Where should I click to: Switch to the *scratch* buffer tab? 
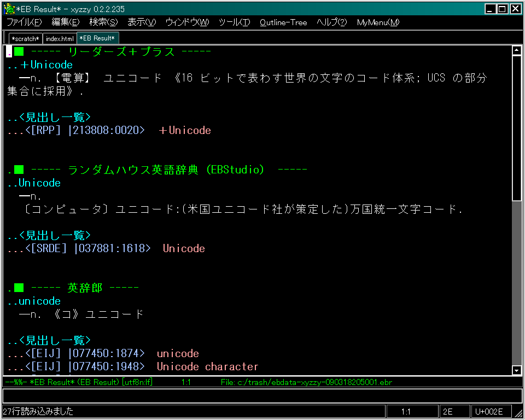coord(26,38)
